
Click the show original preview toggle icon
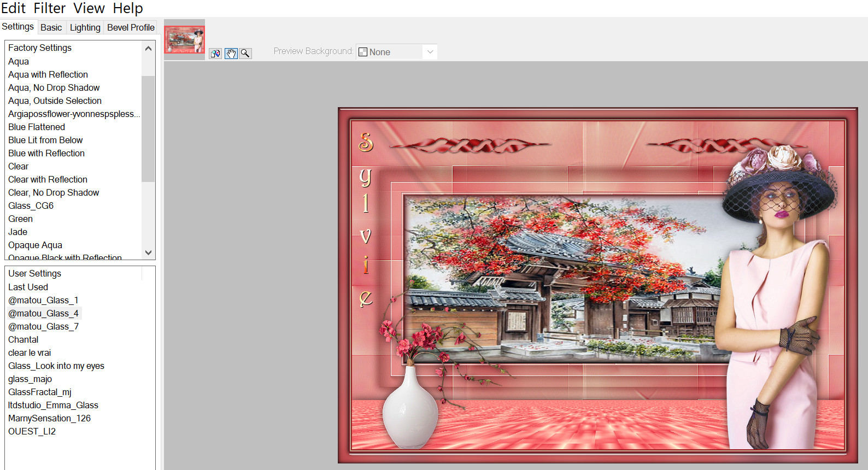tap(215, 53)
